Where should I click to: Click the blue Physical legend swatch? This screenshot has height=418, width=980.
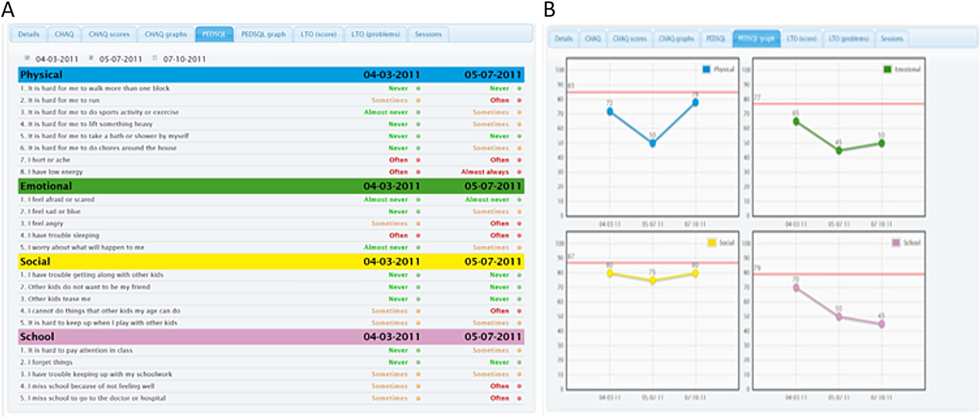coord(706,70)
